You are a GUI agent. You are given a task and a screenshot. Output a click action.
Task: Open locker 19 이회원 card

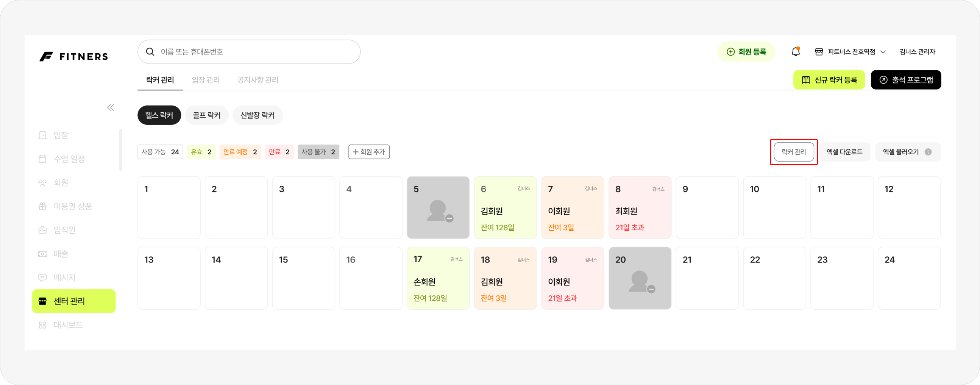point(573,278)
